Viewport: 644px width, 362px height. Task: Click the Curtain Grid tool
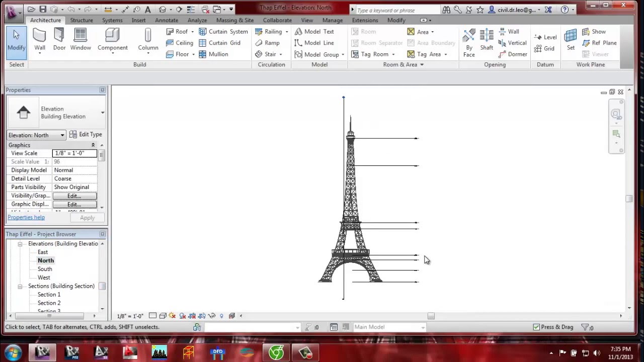click(x=219, y=43)
